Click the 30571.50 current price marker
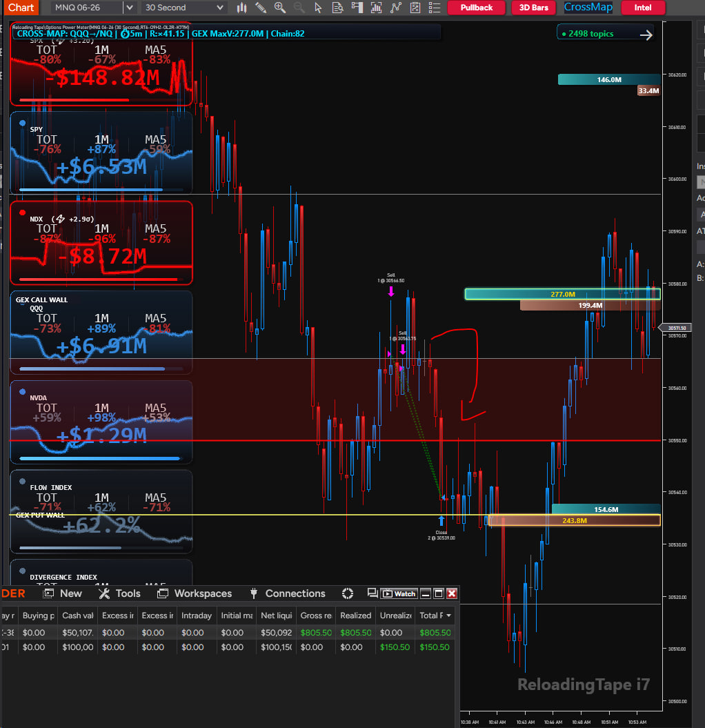 (x=676, y=328)
